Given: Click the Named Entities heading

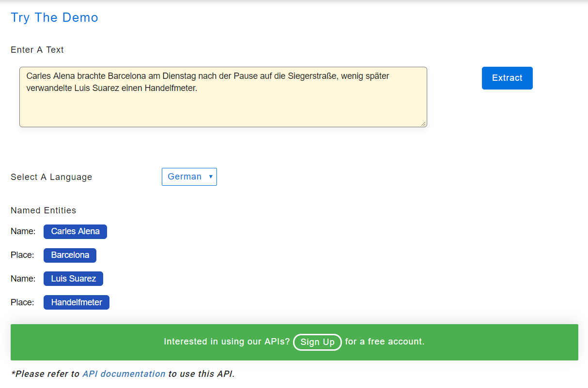Looking at the screenshot, I should (x=43, y=210).
